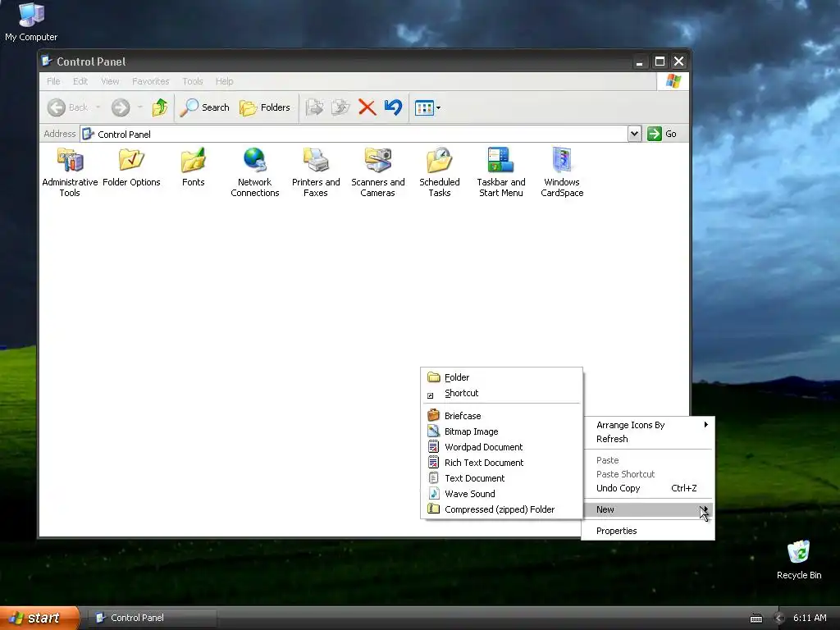The height and width of the screenshot is (630, 840).
Task: Click the blue Undo toolbar icon
Action: [393, 107]
